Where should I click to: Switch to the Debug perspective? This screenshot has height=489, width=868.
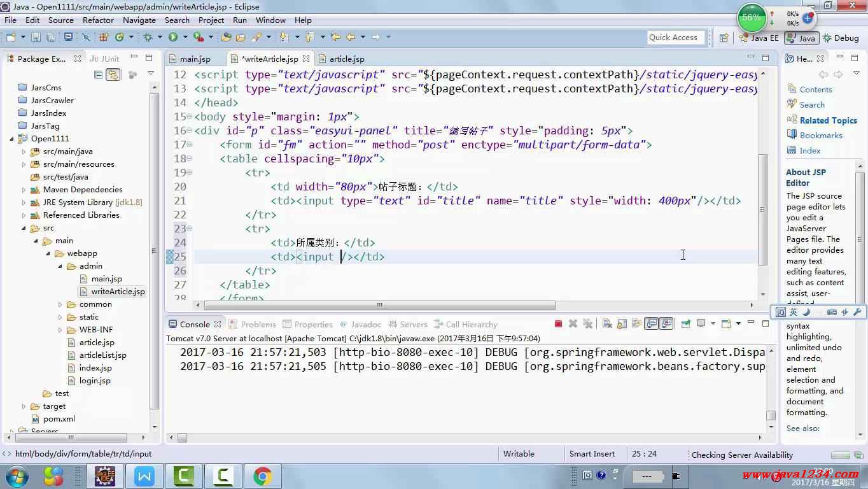[x=841, y=38]
